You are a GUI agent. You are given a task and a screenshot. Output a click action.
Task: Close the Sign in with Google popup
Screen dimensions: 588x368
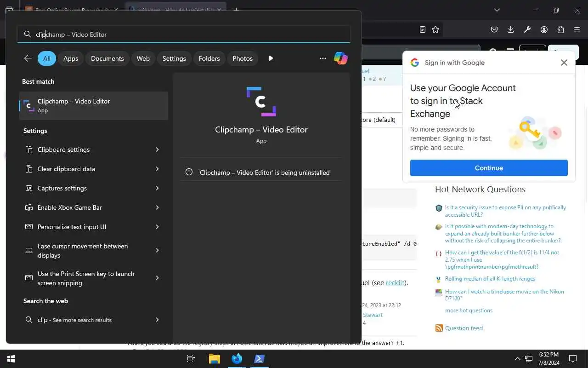[x=564, y=63]
